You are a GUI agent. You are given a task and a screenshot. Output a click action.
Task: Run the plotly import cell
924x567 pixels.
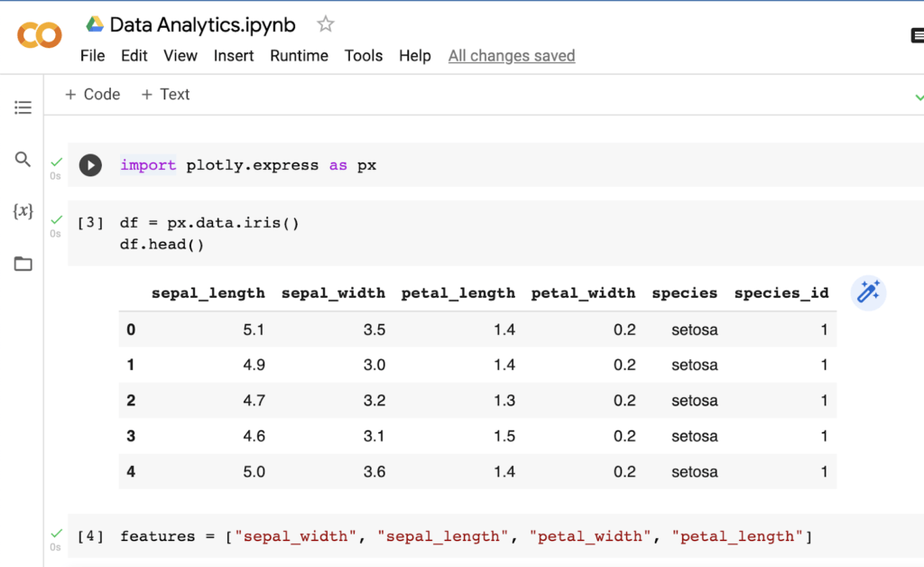click(x=89, y=164)
